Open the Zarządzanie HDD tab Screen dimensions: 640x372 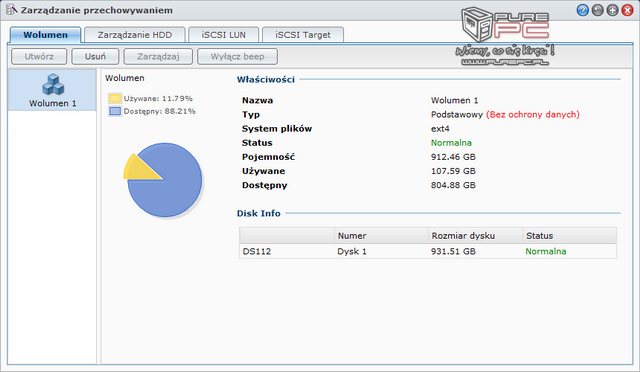135,35
